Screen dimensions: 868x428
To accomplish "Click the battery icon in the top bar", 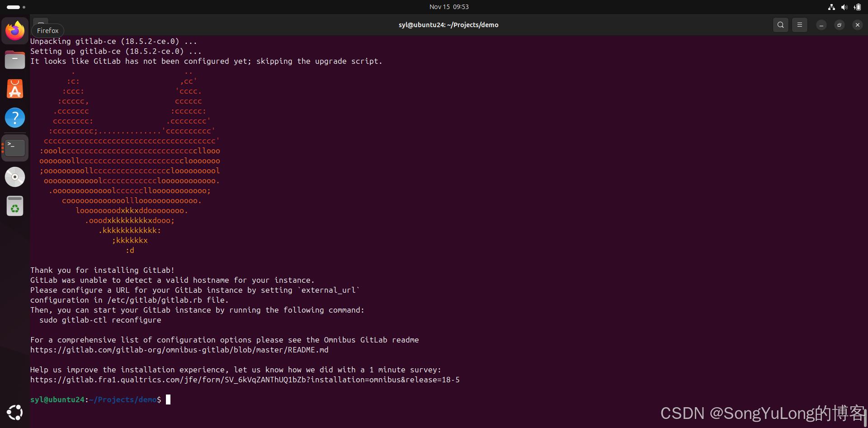I will coord(858,7).
